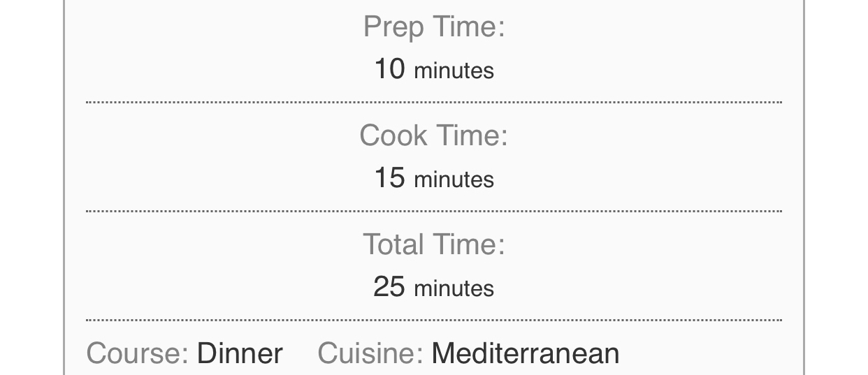Select the total time value 25
The image size is (868, 375).
(x=389, y=287)
